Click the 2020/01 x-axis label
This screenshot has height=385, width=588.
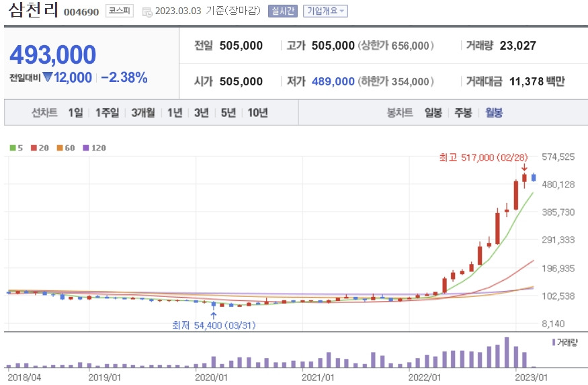click(211, 377)
